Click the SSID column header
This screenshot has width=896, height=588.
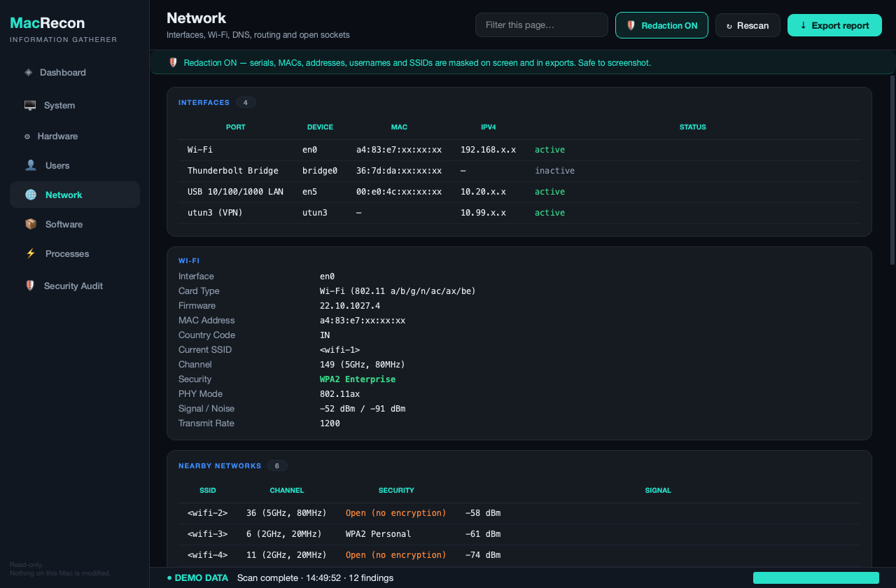coord(208,491)
